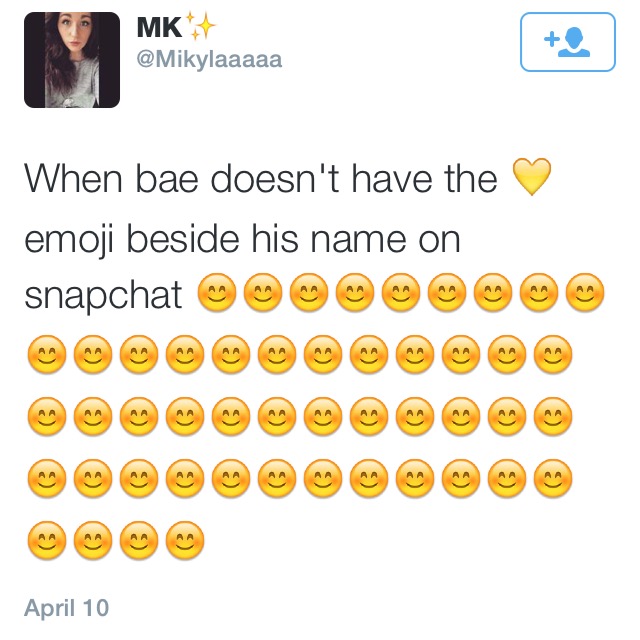The width and height of the screenshot is (640, 640).
Task: Click the first smiley in second emoji row
Action: (x=47, y=354)
